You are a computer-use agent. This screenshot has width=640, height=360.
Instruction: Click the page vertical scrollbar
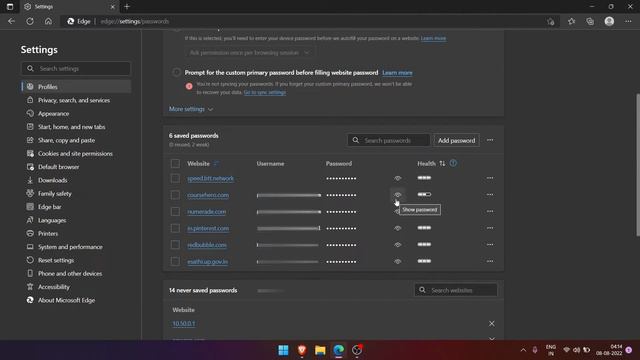tap(638, 165)
